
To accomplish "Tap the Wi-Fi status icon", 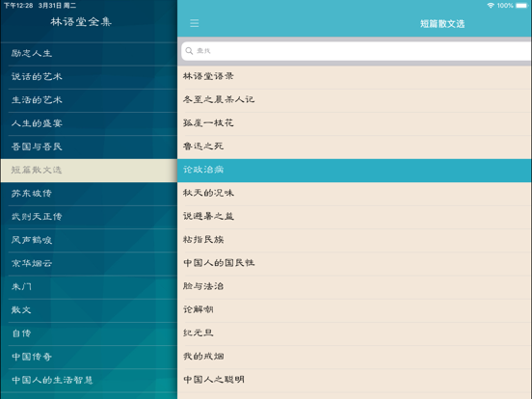I will click(491, 6).
